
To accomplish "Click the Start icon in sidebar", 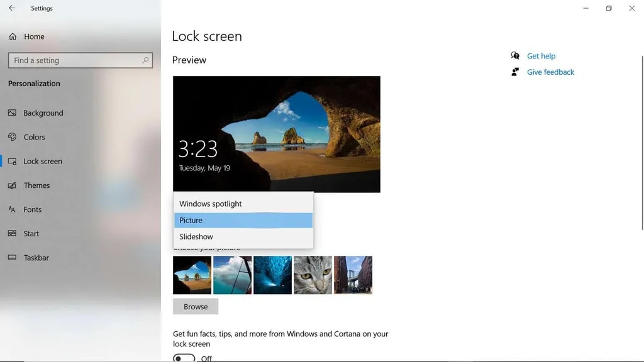I will 12,233.
